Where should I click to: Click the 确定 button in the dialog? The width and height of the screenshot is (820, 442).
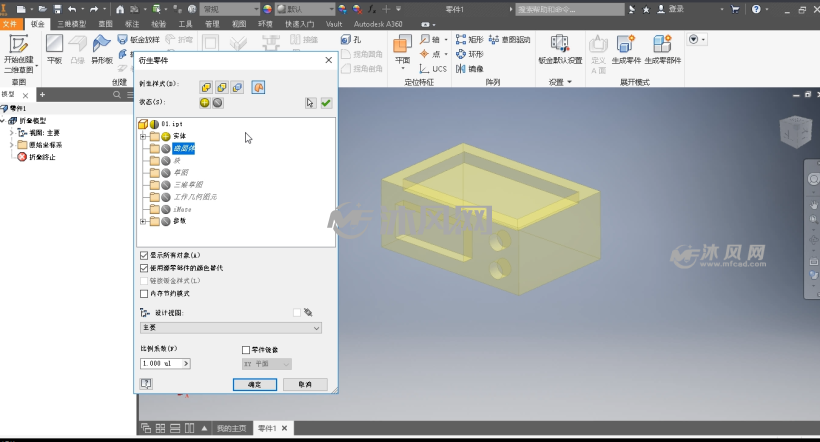tap(255, 384)
